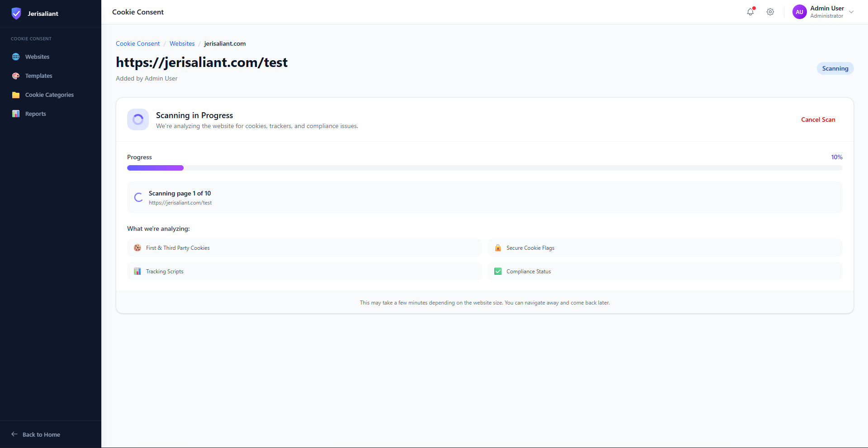Click the palette icon beside Templates
This screenshot has width=868, height=448.
(x=16, y=76)
